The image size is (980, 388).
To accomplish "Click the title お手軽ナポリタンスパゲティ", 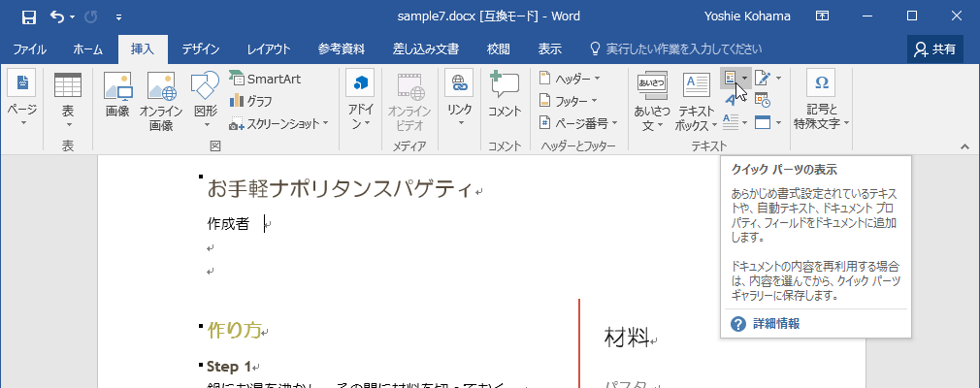I will pos(339,187).
